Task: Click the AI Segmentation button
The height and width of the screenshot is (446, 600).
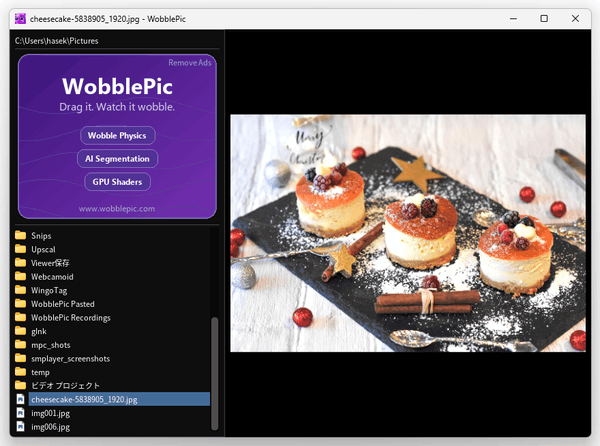Action: coord(117,158)
